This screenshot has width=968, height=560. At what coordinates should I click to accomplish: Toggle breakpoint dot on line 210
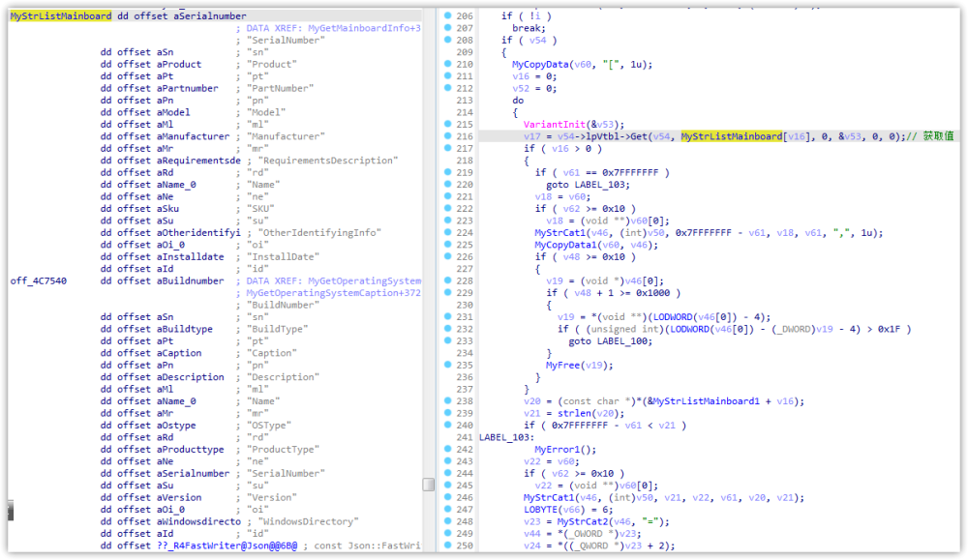click(447, 64)
